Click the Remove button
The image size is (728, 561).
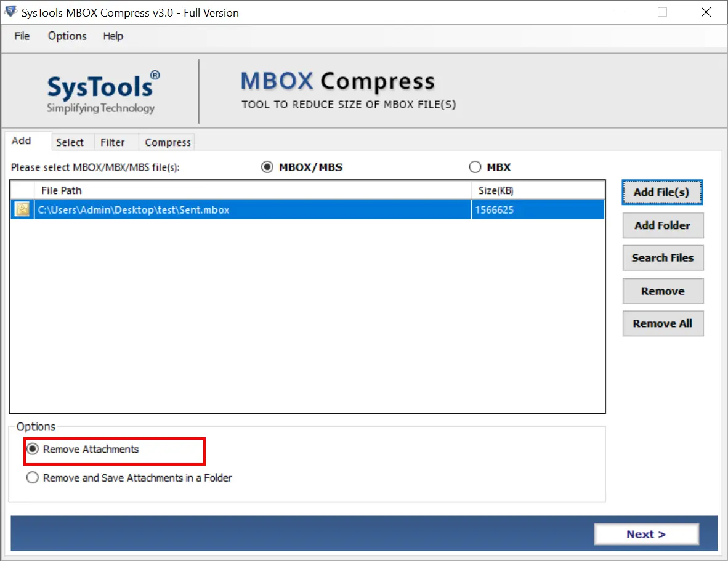pyautogui.click(x=663, y=291)
